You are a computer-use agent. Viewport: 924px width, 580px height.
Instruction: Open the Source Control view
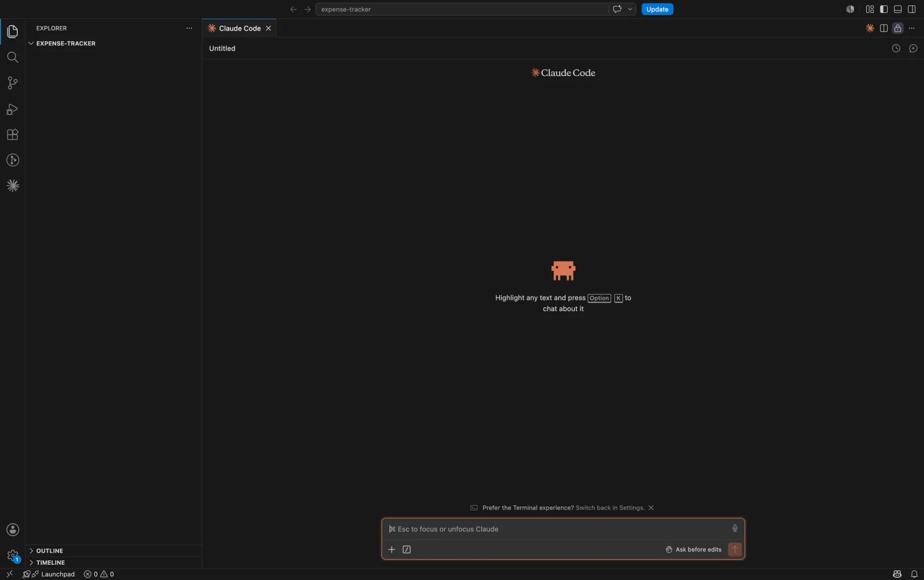[x=12, y=83]
